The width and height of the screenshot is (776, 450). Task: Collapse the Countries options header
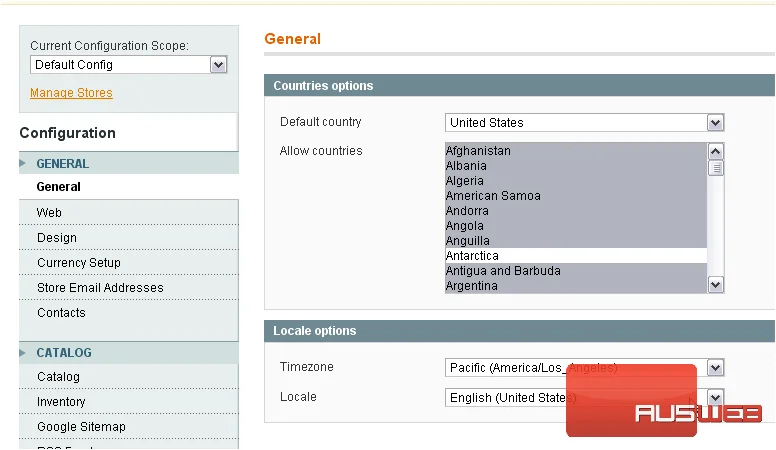pyautogui.click(x=519, y=85)
